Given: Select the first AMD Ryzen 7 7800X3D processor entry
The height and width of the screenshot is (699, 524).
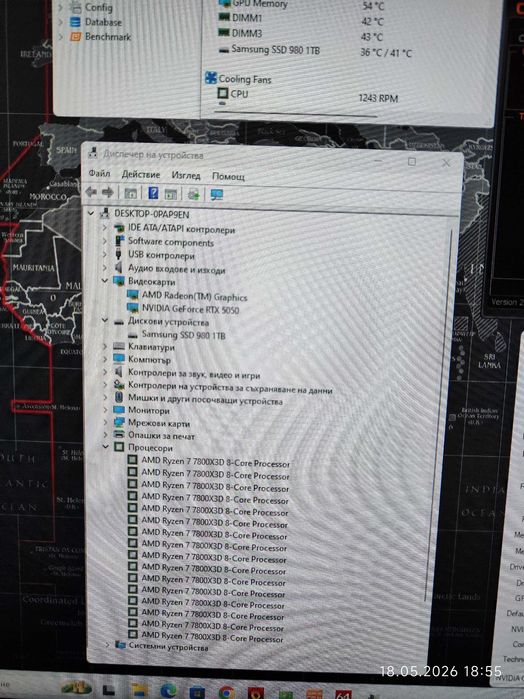Looking at the screenshot, I should [x=215, y=461].
